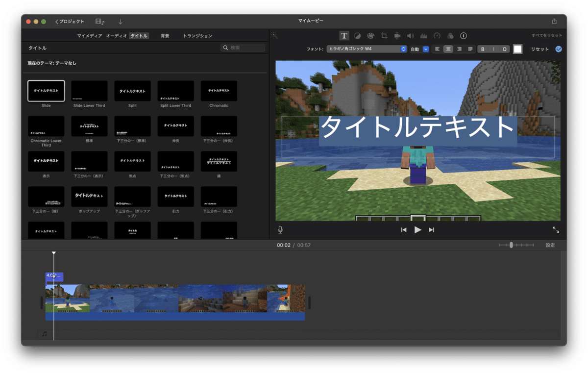588x374 pixels.
Task: Open the Crop tool in the viewer toolbar
Action: point(384,35)
